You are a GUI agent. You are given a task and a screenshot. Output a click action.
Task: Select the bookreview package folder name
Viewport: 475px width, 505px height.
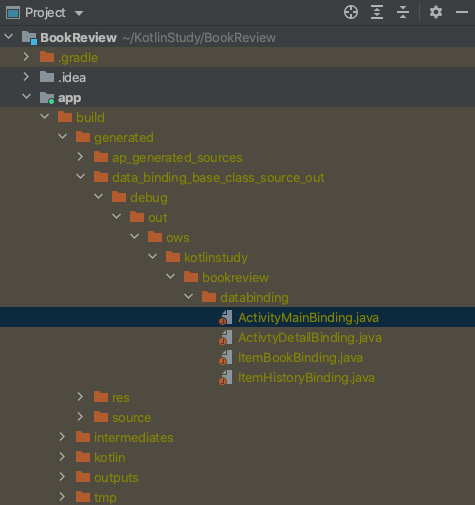235,277
